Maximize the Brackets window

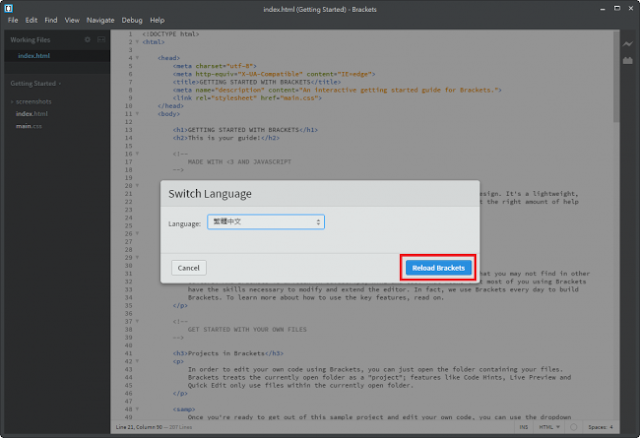click(617, 9)
